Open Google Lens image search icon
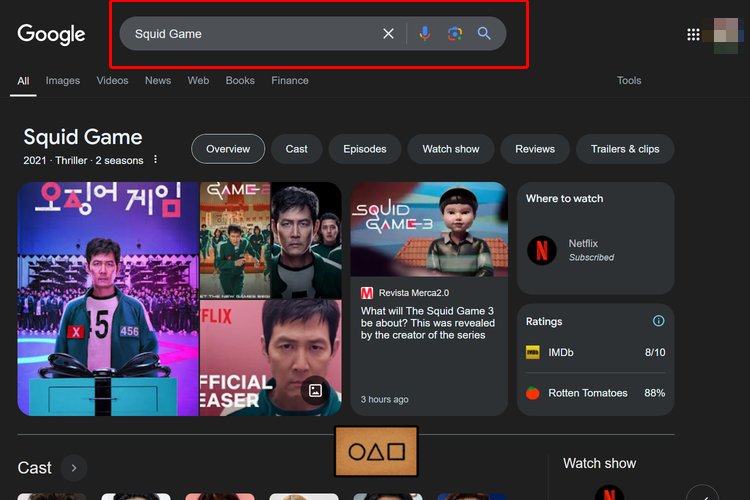 point(454,33)
